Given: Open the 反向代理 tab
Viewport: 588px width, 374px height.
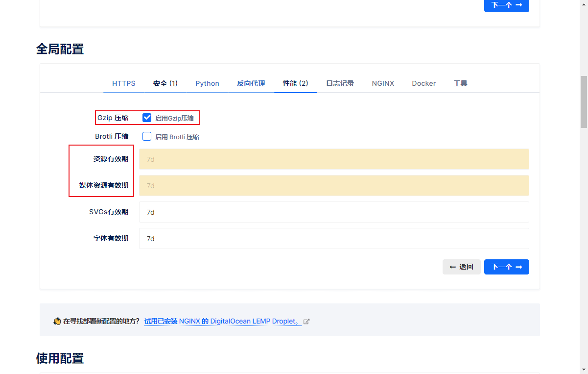Looking at the screenshot, I should pyautogui.click(x=251, y=83).
